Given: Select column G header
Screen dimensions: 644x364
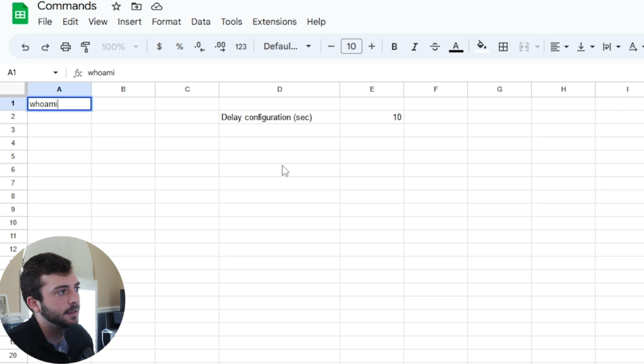Looking at the screenshot, I should tap(499, 89).
